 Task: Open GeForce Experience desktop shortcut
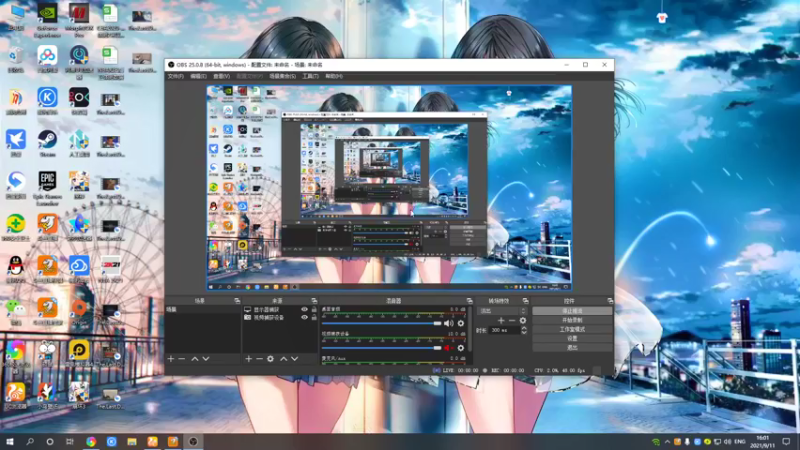click(47, 20)
